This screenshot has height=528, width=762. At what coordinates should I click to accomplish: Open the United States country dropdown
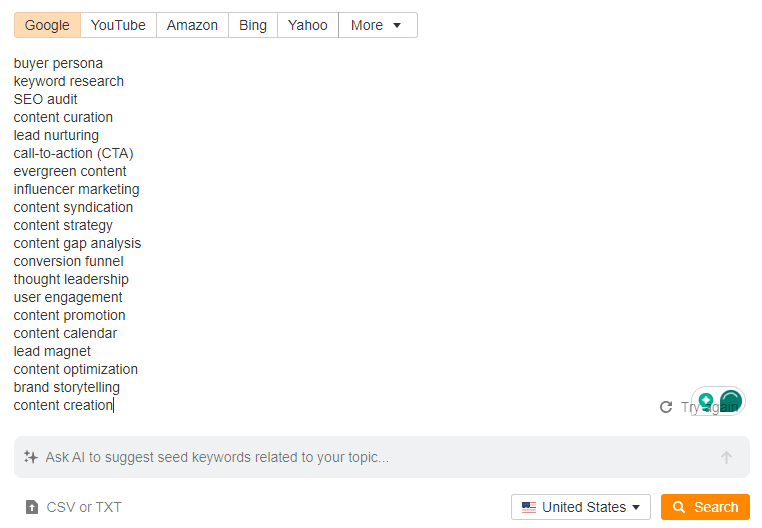coord(581,507)
